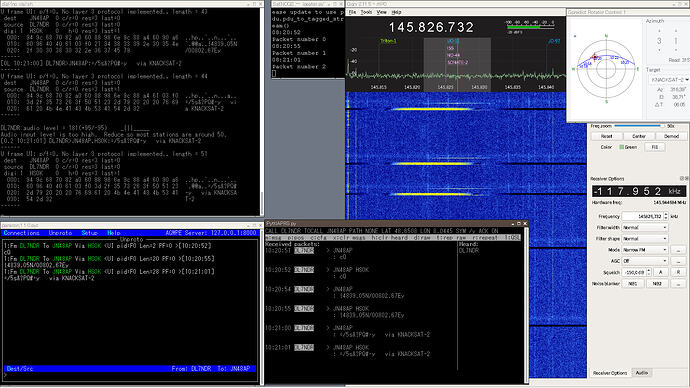Screen dimensions: 690x388
Task: Click the 145.825 frequency axis label
Action: point(445,88)
